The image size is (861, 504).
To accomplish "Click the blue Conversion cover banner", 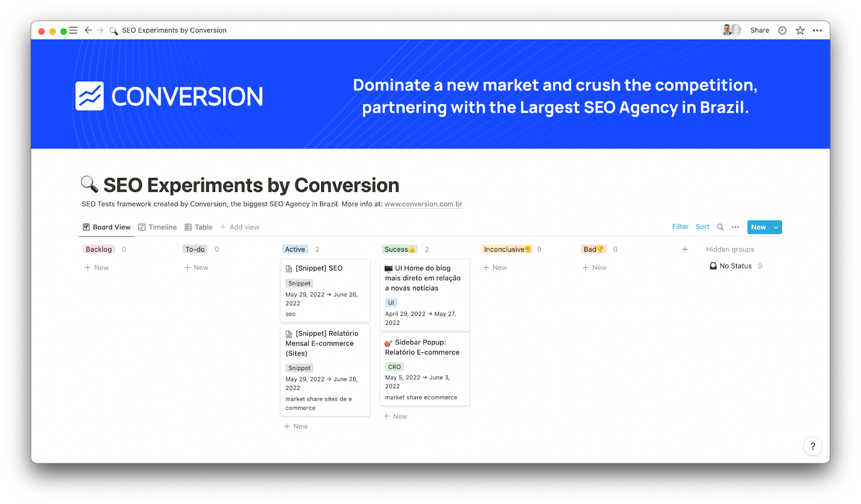I will point(430,94).
